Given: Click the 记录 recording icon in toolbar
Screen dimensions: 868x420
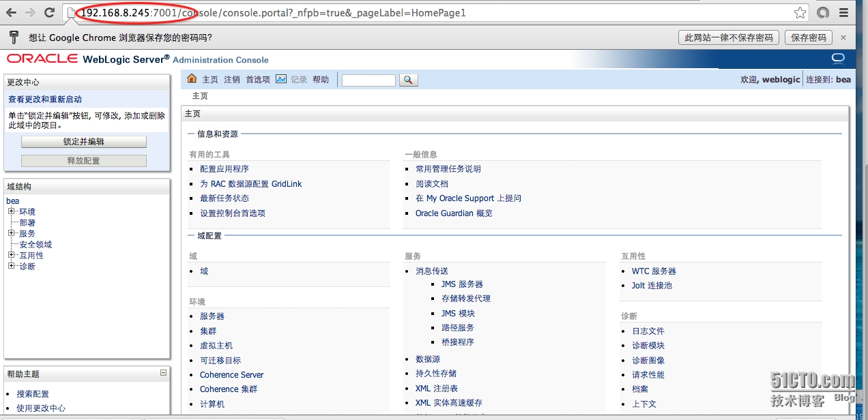Looking at the screenshot, I should (281, 79).
